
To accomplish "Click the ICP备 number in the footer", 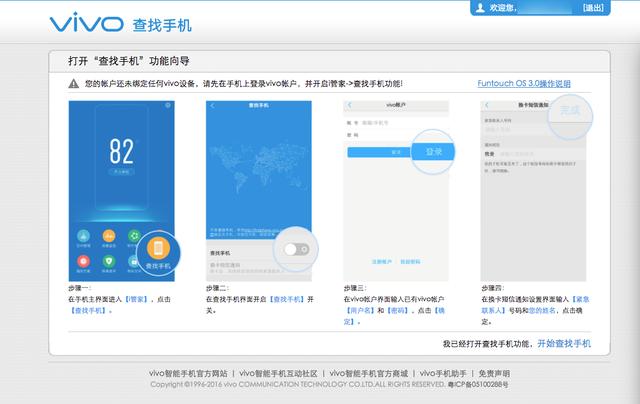I will [478, 384].
